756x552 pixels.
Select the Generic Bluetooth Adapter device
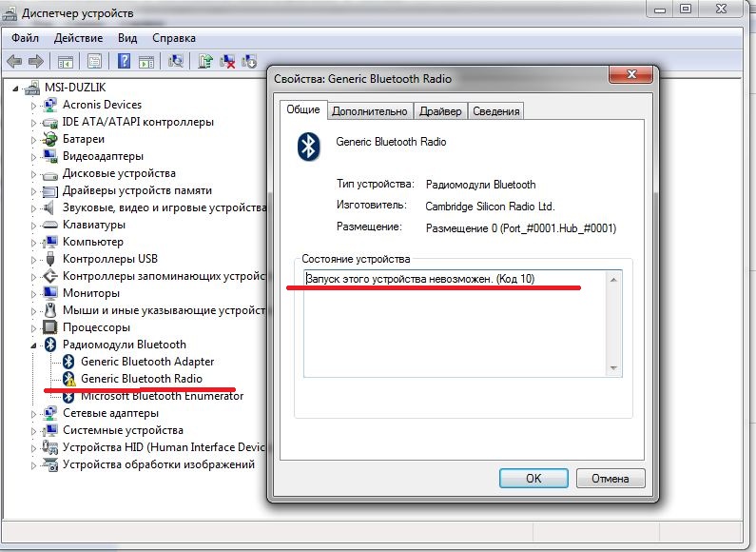tap(147, 362)
